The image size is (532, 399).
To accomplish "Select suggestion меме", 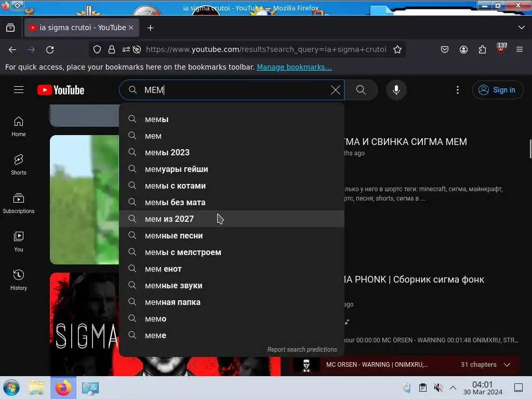I will 232,335.
